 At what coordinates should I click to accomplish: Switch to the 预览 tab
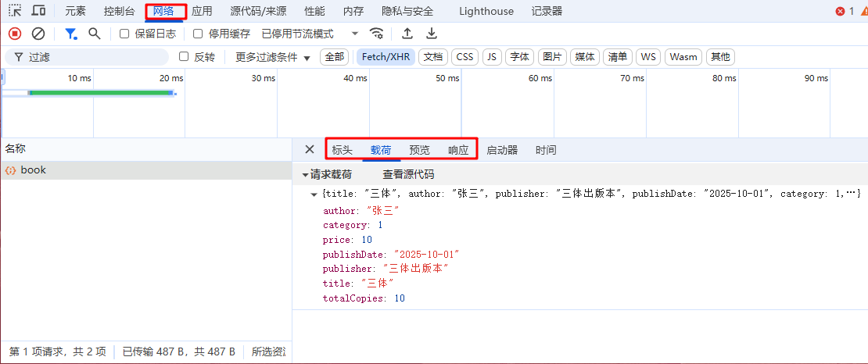click(x=419, y=150)
